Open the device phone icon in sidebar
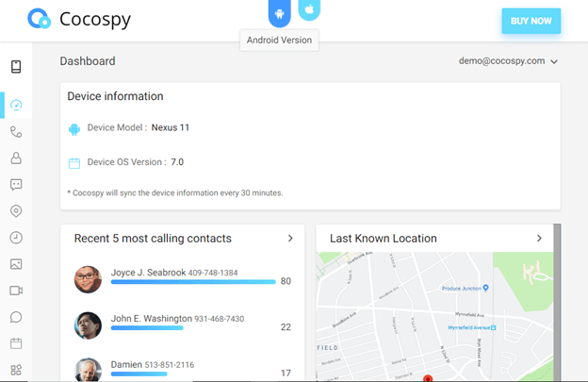Image resolution: width=588 pixels, height=382 pixels. tap(16, 67)
